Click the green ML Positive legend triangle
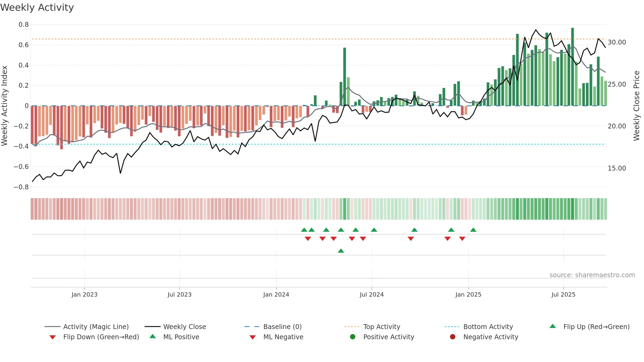 pyautogui.click(x=153, y=336)
